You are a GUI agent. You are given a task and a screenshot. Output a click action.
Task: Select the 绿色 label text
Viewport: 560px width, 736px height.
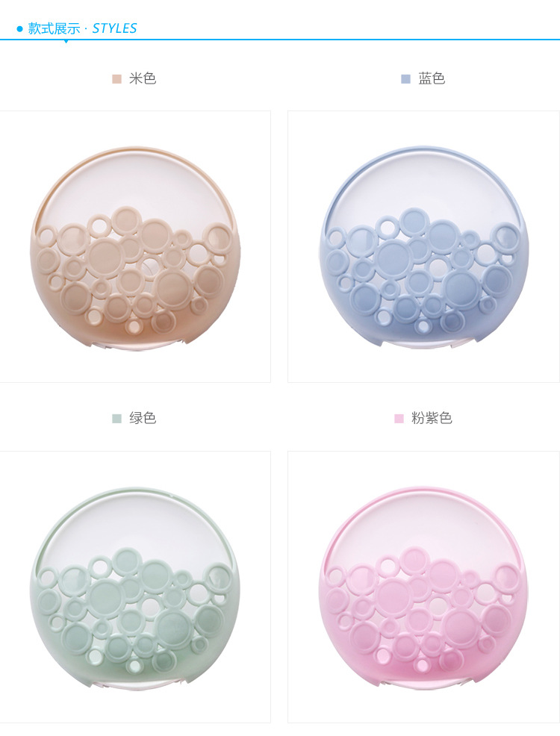tap(143, 418)
